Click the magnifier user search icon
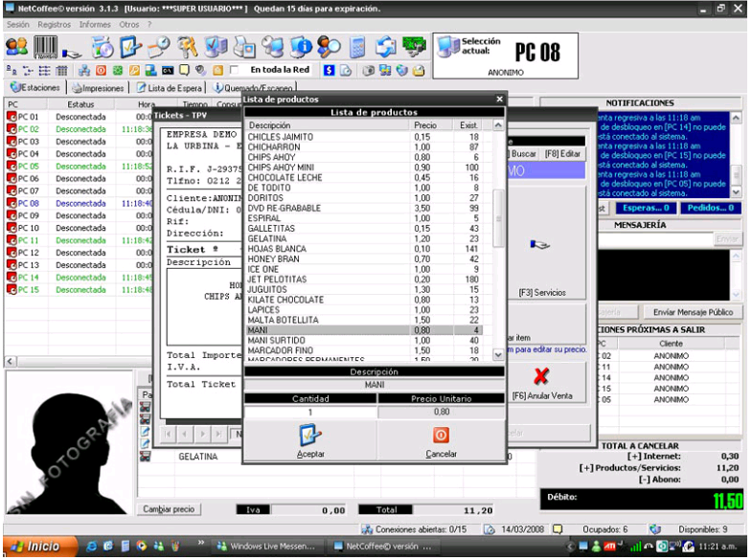 (x=329, y=47)
